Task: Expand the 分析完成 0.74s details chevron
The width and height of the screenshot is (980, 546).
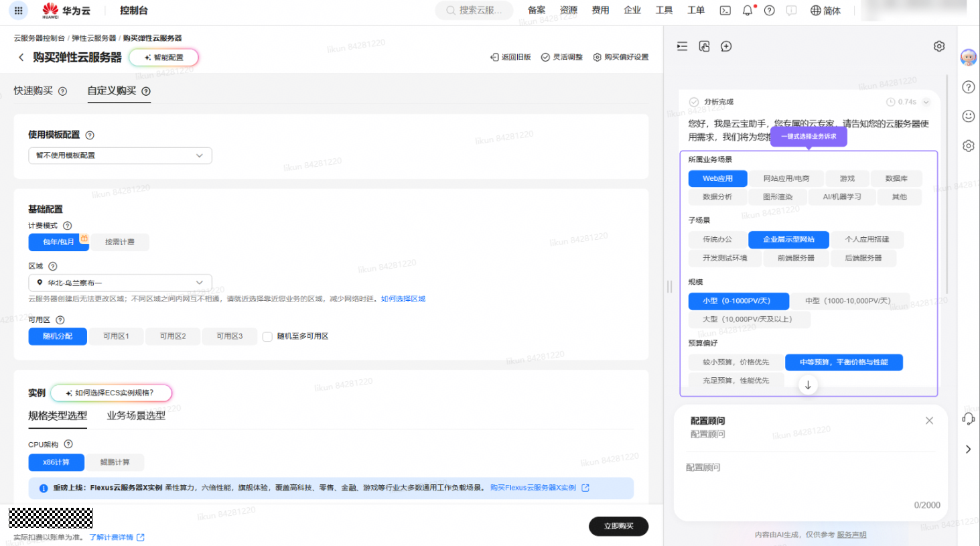Action: [926, 102]
